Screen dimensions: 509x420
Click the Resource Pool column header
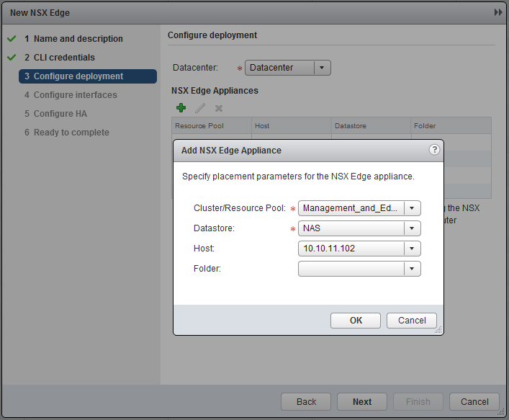(212, 126)
